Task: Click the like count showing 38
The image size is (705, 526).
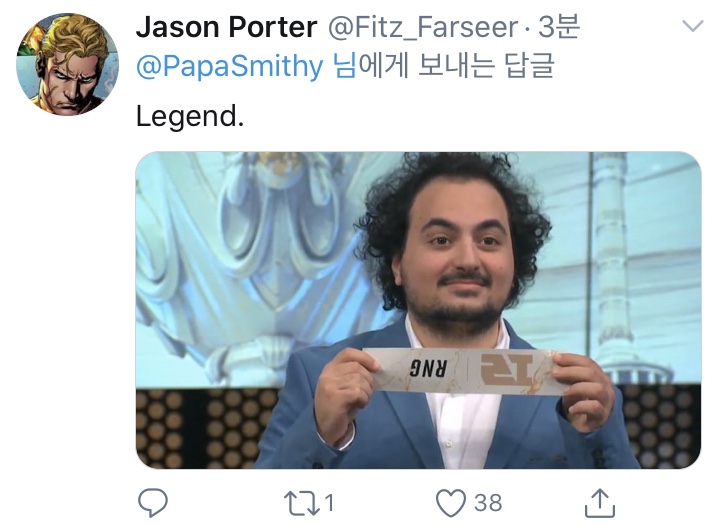Action: pyautogui.click(x=488, y=503)
